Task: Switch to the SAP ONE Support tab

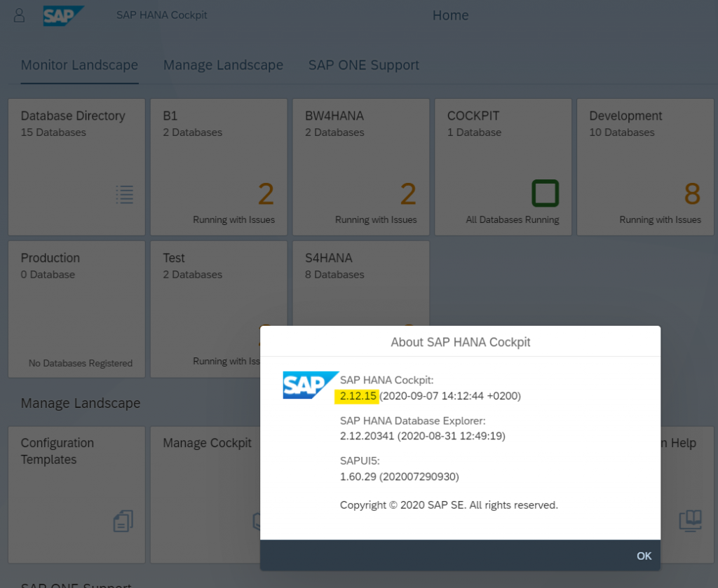Action: point(364,65)
